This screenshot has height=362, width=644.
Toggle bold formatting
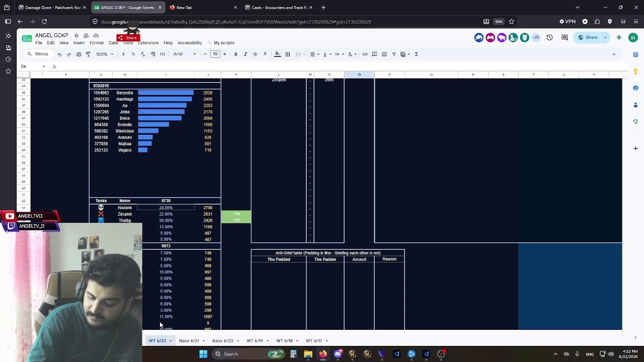coord(235,54)
